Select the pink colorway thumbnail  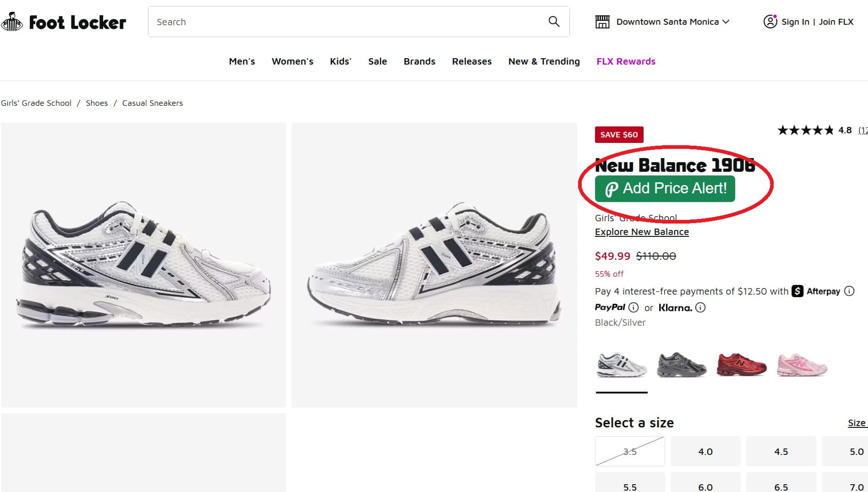(802, 365)
